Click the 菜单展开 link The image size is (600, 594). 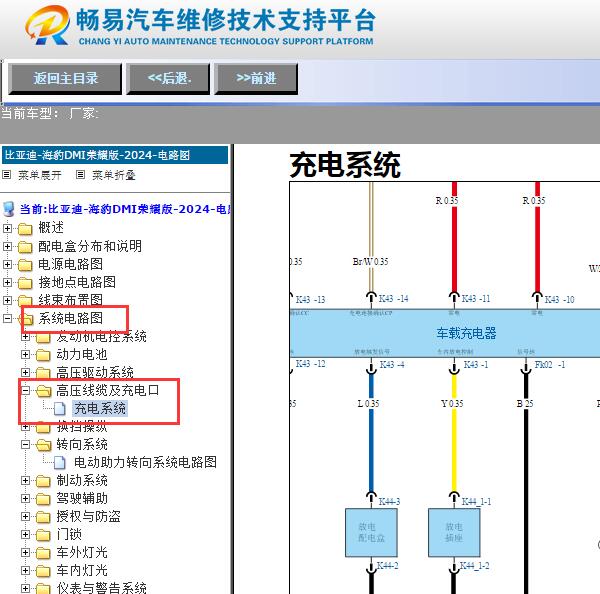[39, 175]
